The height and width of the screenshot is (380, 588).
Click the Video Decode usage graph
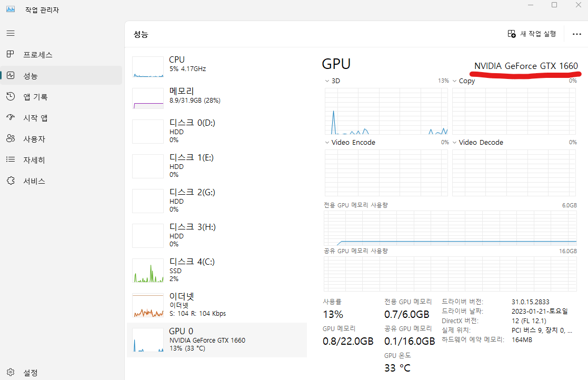point(514,173)
